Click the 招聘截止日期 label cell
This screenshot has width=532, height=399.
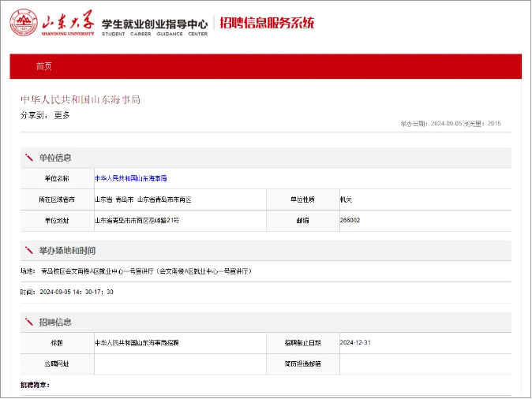(302, 343)
